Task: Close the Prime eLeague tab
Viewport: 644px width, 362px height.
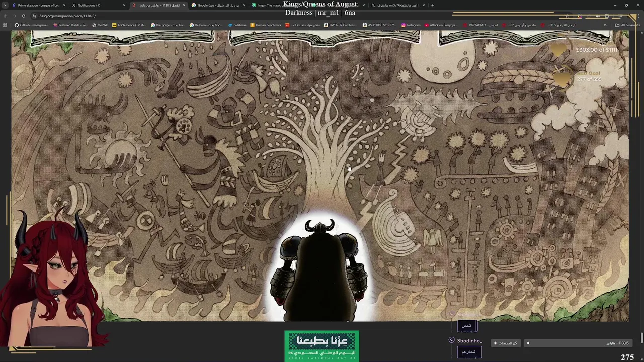Action: [64, 5]
